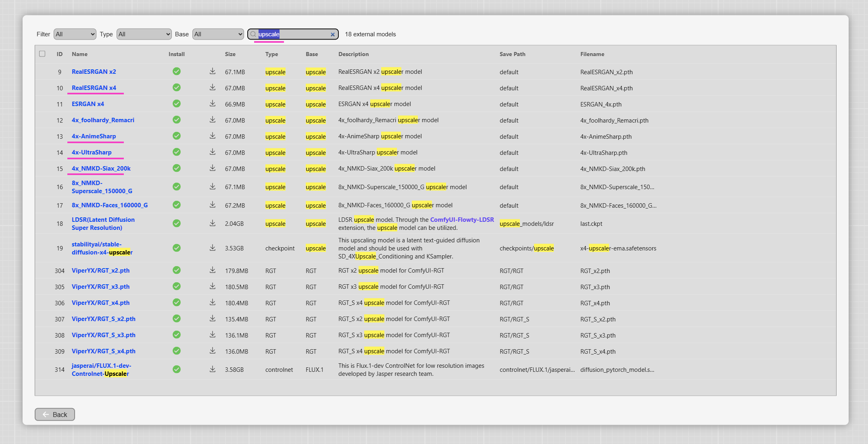Image resolution: width=868 pixels, height=444 pixels.
Task: Toggle the select-all checkbox in table header
Action: click(x=42, y=54)
